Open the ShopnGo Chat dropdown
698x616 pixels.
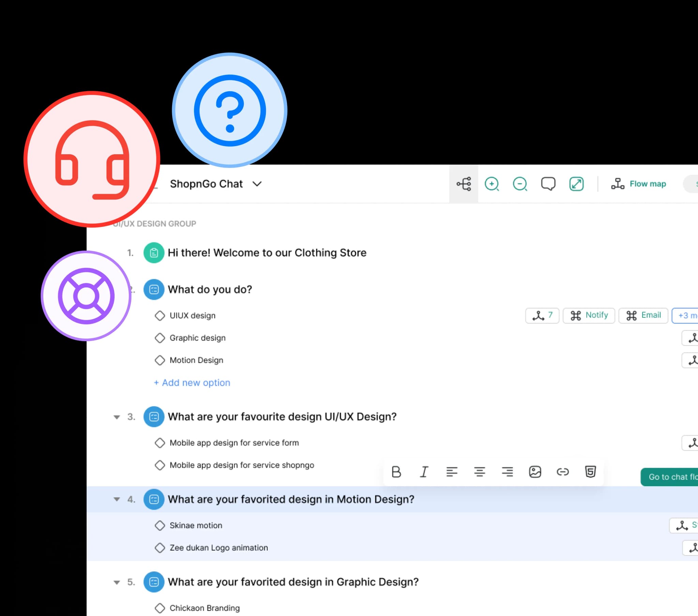pyautogui.click(x=257, y=184)
